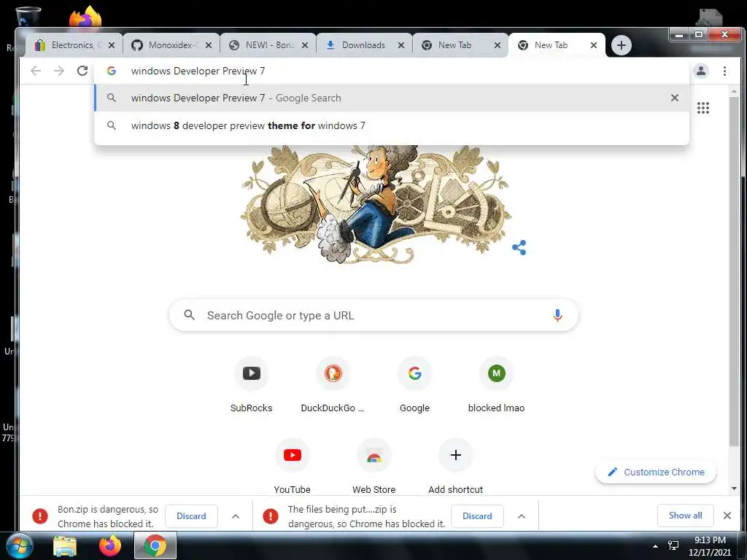
Task: Close the Monoxidex tab
Action: pos(209,45)
